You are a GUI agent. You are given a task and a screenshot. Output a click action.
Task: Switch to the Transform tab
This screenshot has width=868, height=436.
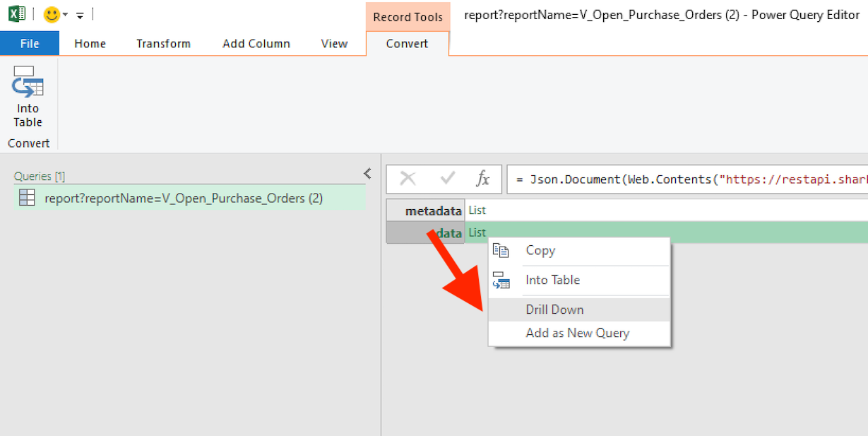click(163, 44)
